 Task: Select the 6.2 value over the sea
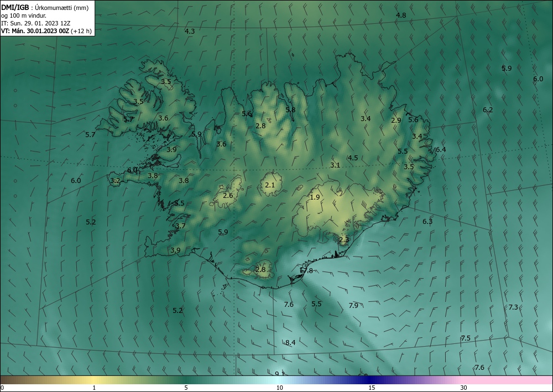pos(488,110)
